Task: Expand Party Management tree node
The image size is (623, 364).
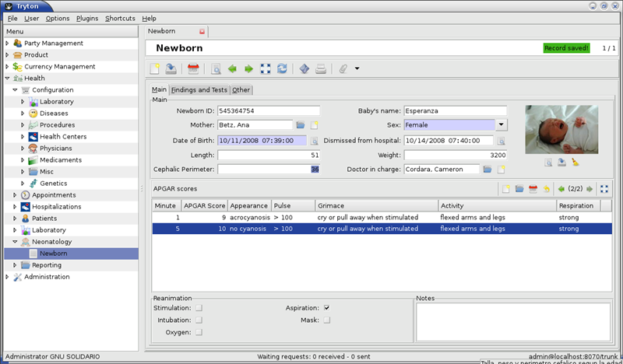Action: [8, 44]
